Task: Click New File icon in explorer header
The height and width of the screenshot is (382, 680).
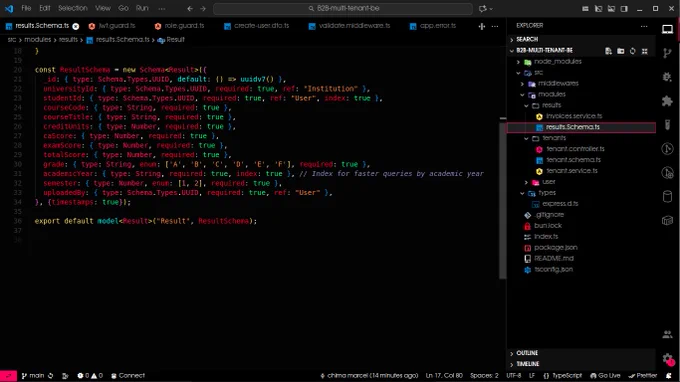Action: (608, 51)
